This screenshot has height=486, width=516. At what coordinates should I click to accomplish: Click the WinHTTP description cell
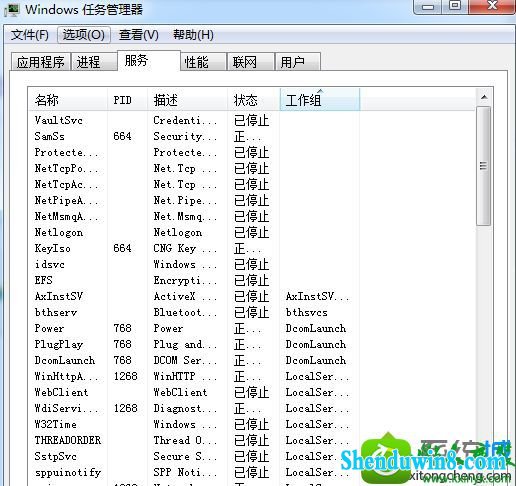[x=185, y=376]
